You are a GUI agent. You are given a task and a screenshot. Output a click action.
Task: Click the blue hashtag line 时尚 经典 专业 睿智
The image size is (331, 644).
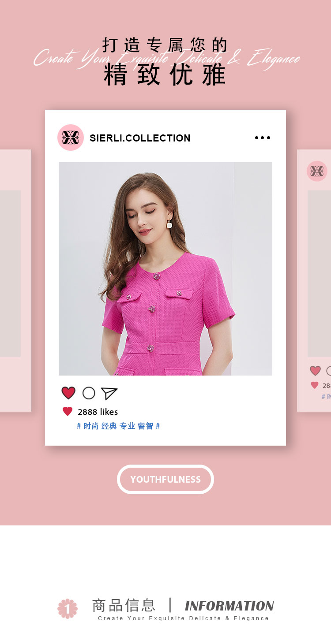point(118,426)
